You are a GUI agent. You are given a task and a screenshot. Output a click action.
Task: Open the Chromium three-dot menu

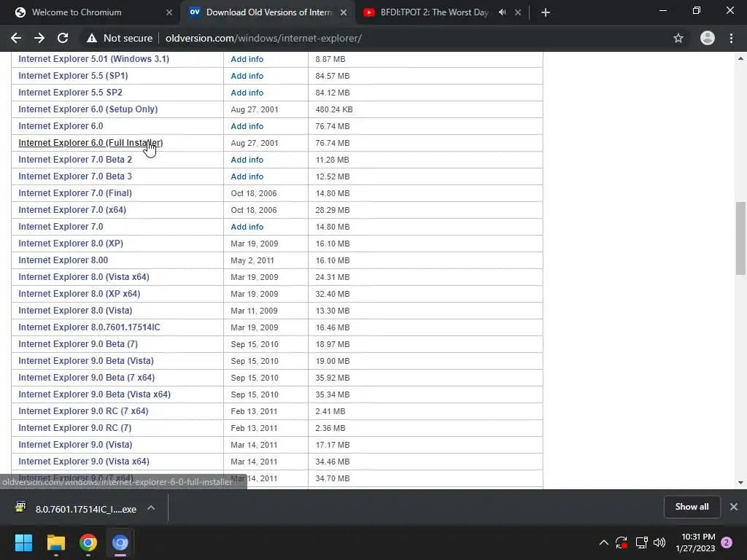[x=731, y=38]
